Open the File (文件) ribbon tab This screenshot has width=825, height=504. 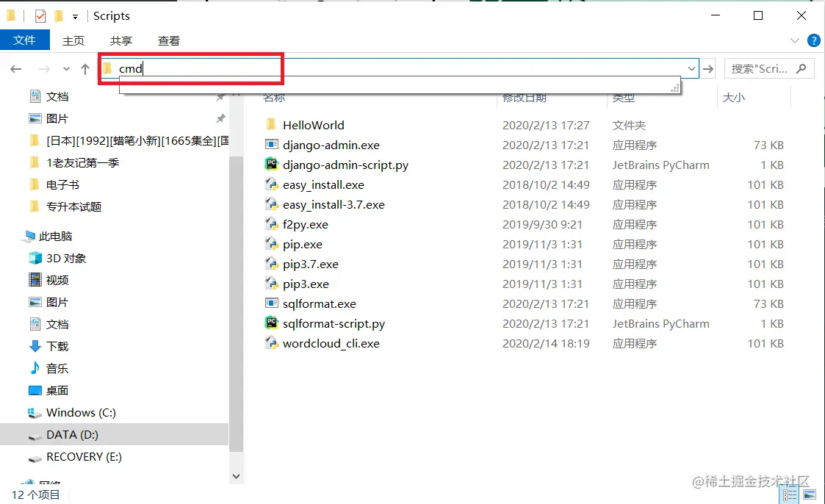click(x=25, y=40)
